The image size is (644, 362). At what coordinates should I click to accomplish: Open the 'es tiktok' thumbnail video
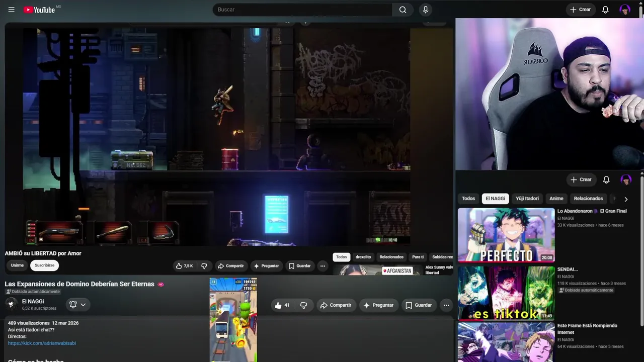pyautogui.click(x=506, y=293)
